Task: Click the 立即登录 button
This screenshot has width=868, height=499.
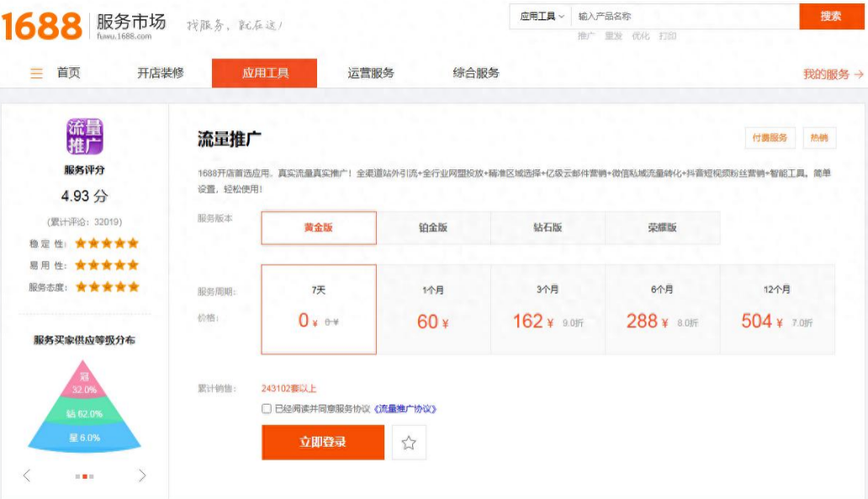Action: click(x=323, y=442)
